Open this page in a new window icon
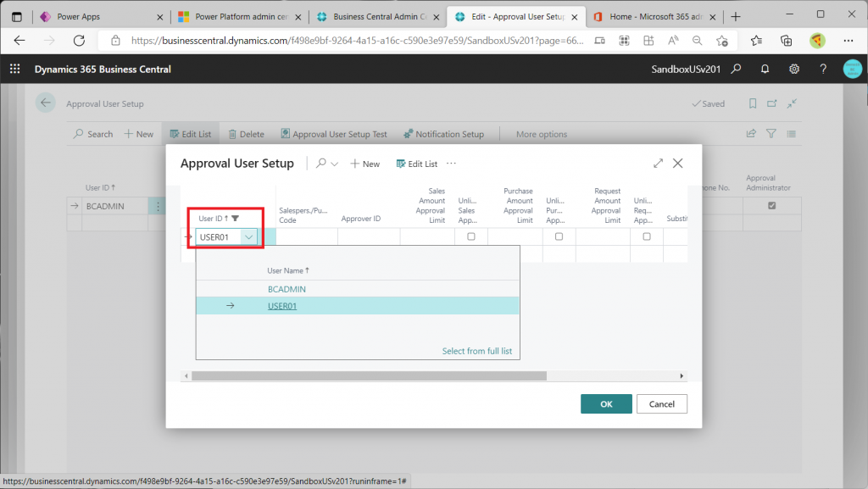This screenshot has width=868, height=489. tap(771, 103)
